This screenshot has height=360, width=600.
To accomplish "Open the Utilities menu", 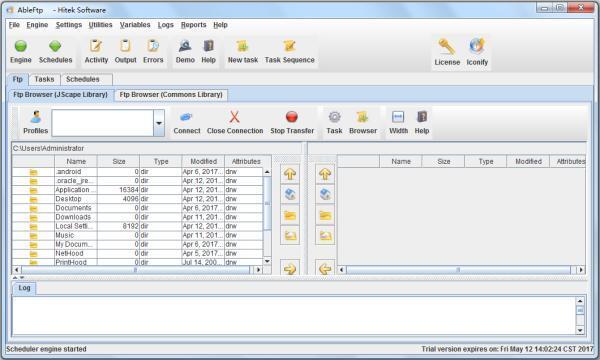I will [x=101, y=25].
